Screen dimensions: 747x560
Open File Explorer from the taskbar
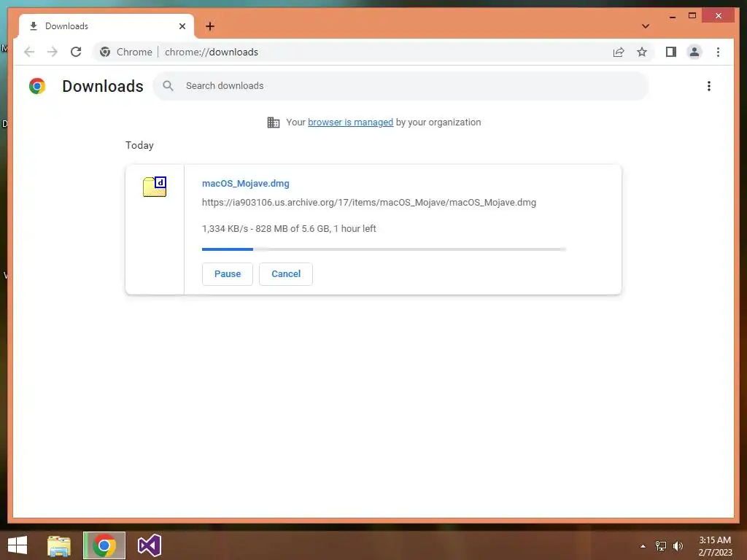(x=59, y=545)
